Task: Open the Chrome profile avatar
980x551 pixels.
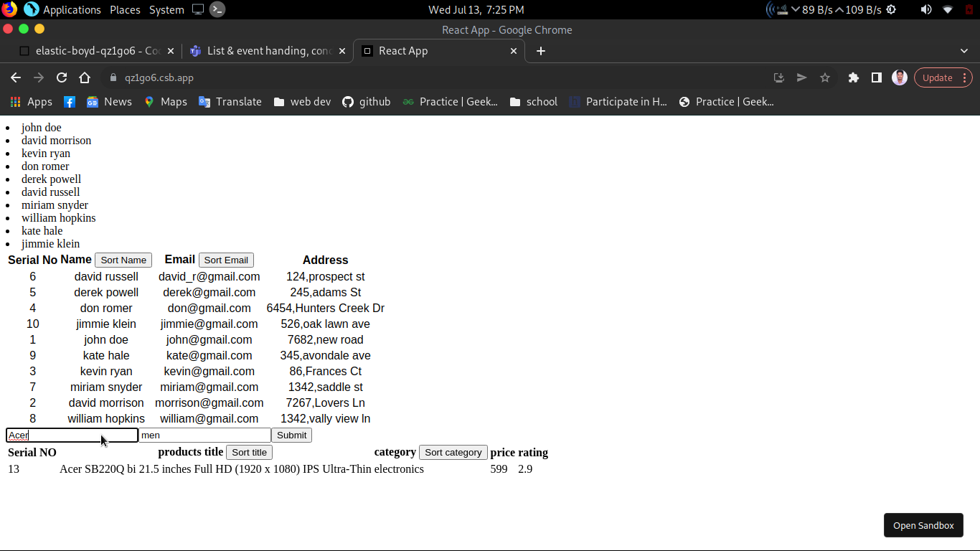Action: coord(900,77)
